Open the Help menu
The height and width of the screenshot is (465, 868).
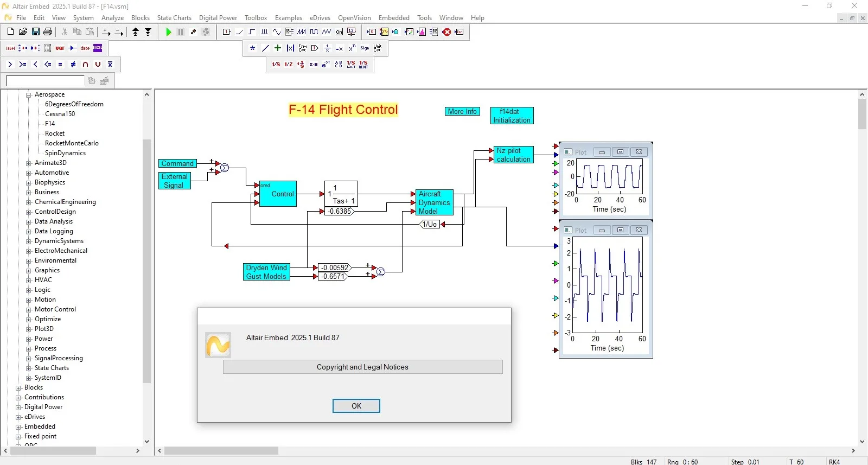477,18
